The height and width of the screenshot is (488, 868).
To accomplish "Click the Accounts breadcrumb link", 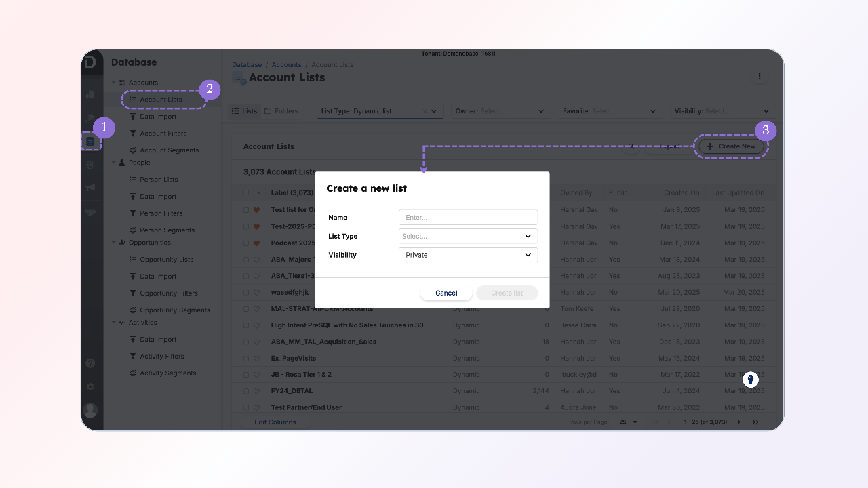I will (x=286, y=64).
